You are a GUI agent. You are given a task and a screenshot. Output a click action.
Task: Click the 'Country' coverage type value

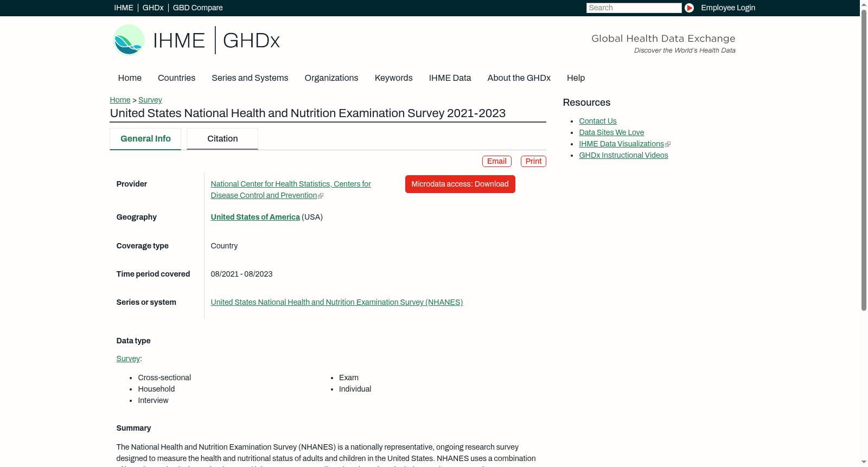pos(224,246)
